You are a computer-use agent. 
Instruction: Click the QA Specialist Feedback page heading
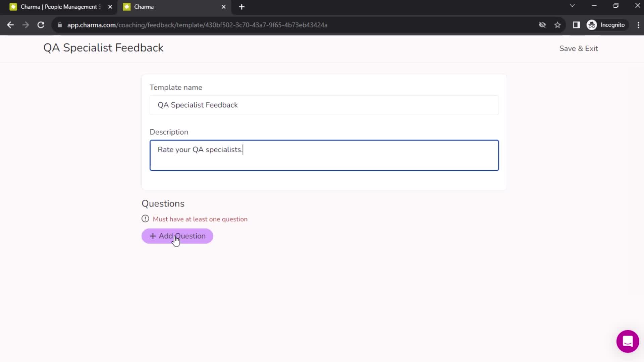coord(103,48)
